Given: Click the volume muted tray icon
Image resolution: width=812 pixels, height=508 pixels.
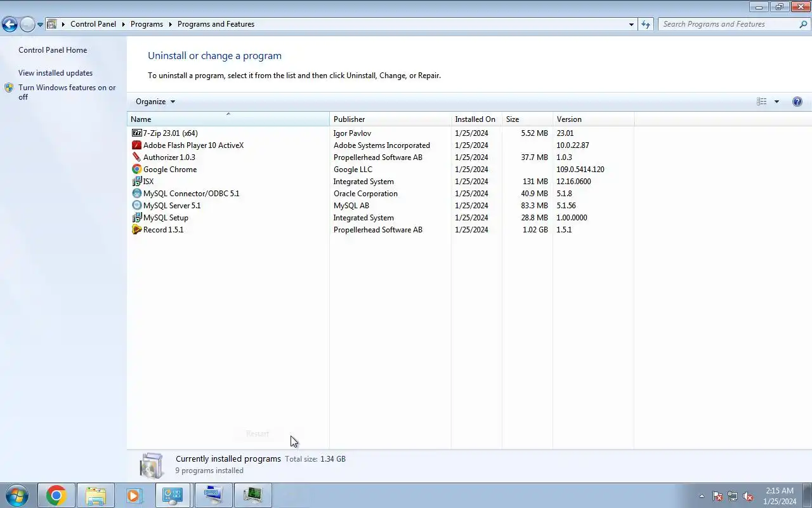Looking at the screenshot, I should point(748,496).
